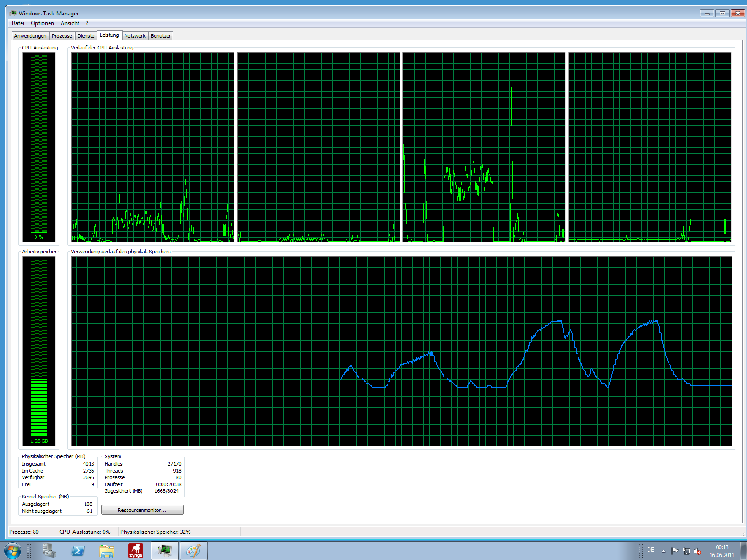Click the Ressourcenmonitor... button
This screenshot has height=560, width=747.
tap(142, 510)
